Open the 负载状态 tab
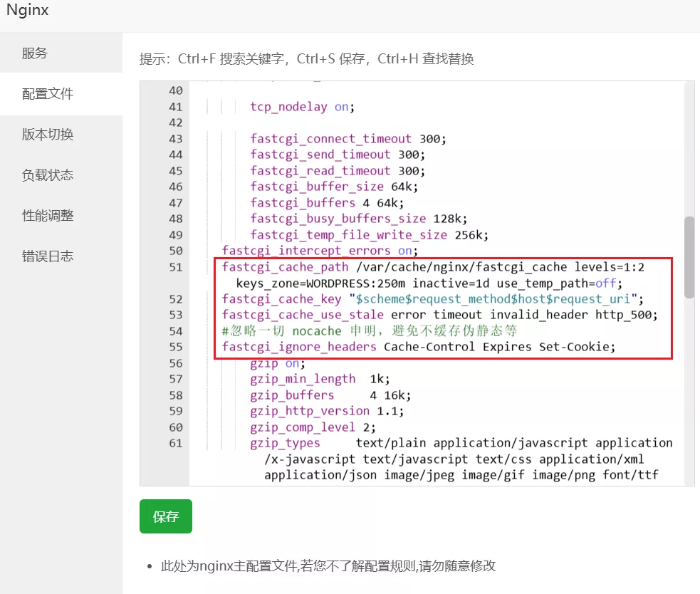 pyautogui.click(x=48, y=175)
